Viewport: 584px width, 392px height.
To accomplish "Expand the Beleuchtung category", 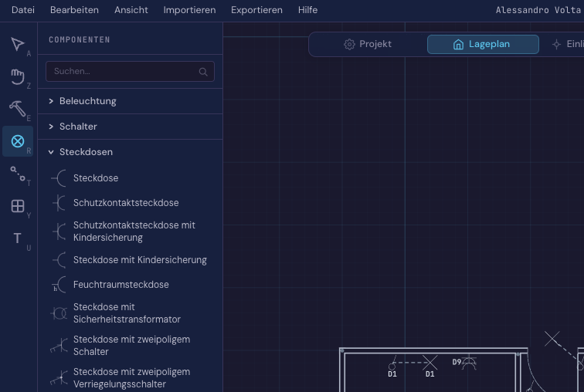I will (x=87, y=101).
